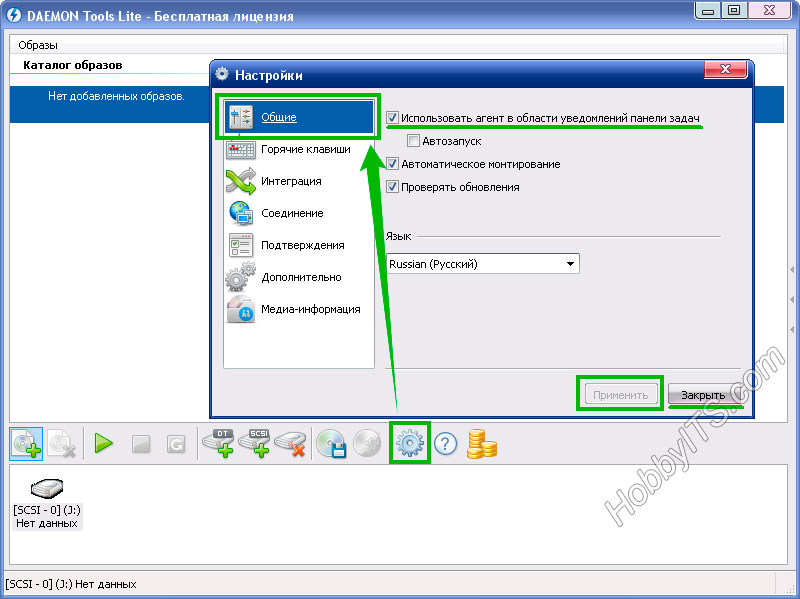Click the Каталог образов header
The height and width of the screenshot is (599, 800).
[72, 65]
